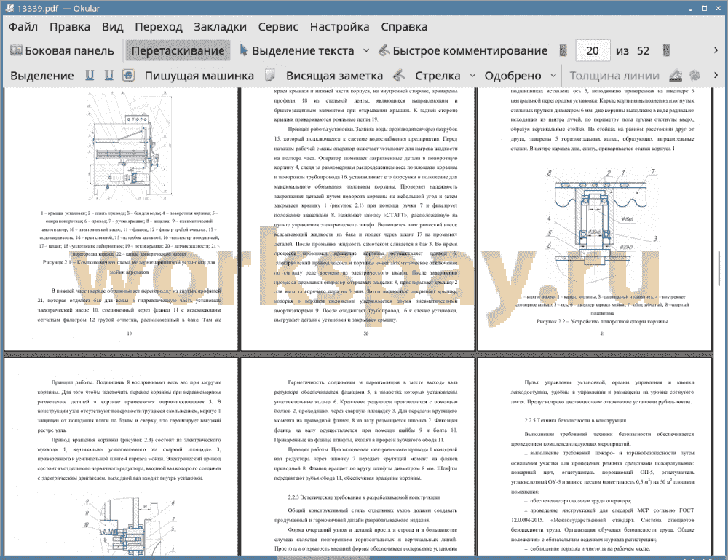Expand the main toolbar overflow chevron
The width and height of the screenshot is (728, 560).
coord(716,50)
